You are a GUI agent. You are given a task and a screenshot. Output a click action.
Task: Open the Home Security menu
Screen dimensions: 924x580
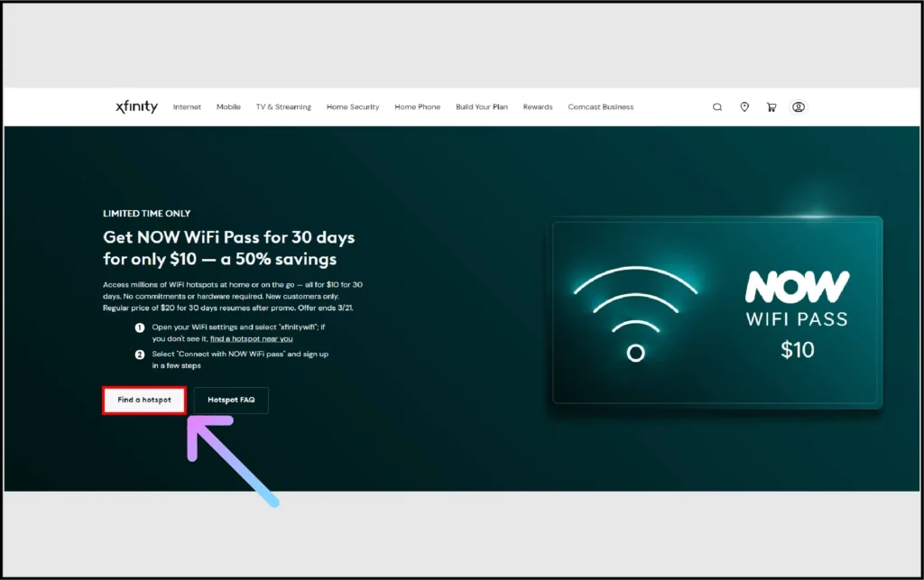pos(353,107)
